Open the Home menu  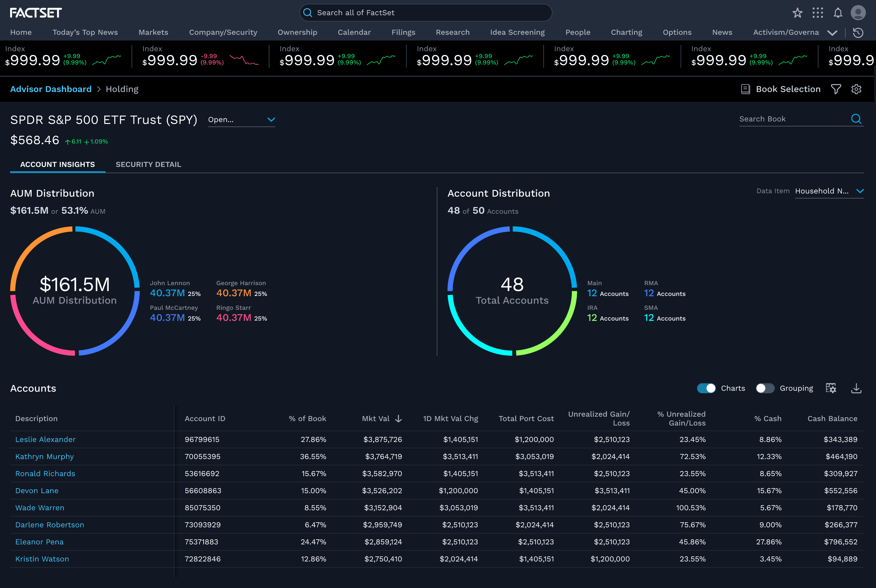click(x=21, y=32)
